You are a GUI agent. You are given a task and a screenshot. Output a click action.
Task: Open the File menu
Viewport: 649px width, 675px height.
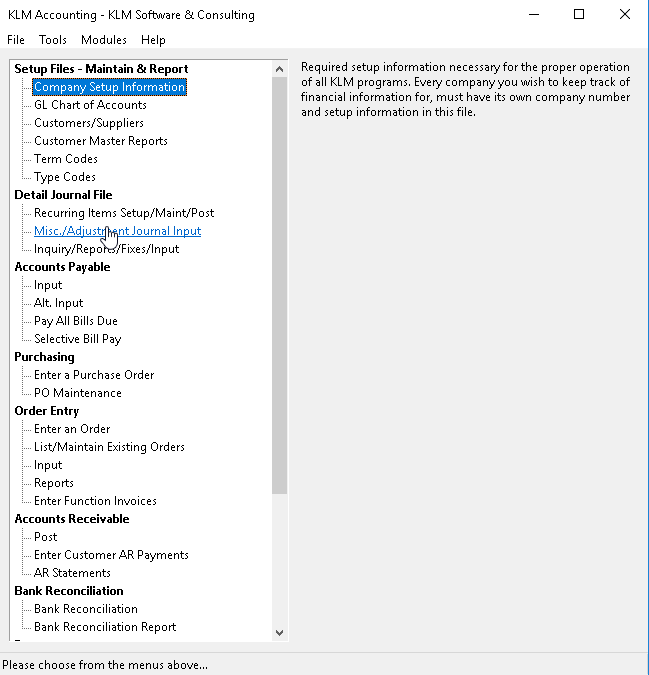[16, 40]
